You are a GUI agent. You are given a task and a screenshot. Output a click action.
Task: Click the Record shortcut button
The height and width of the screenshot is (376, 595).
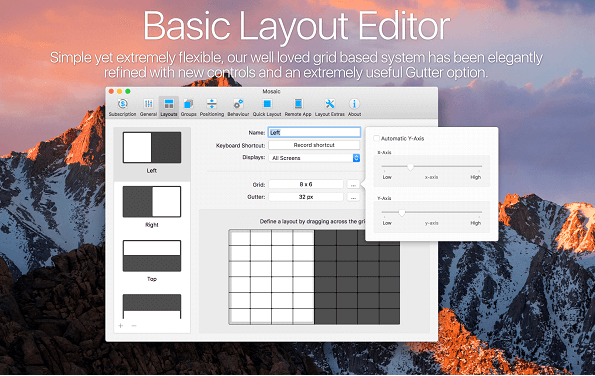tap(314, 145)
